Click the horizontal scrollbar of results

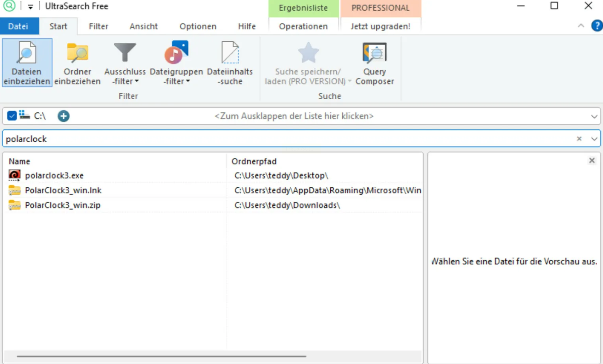tap(161, 356)
